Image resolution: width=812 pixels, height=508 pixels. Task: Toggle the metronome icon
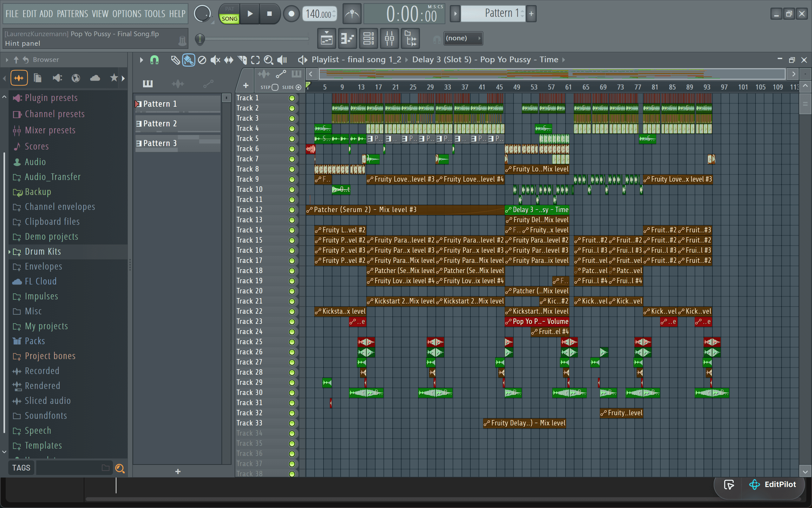tap(352, 14)
